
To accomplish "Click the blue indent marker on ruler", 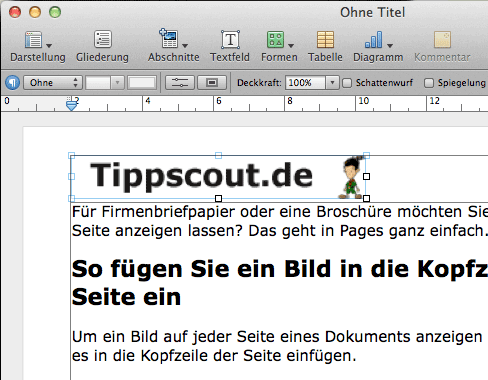I will coord(72,105).
